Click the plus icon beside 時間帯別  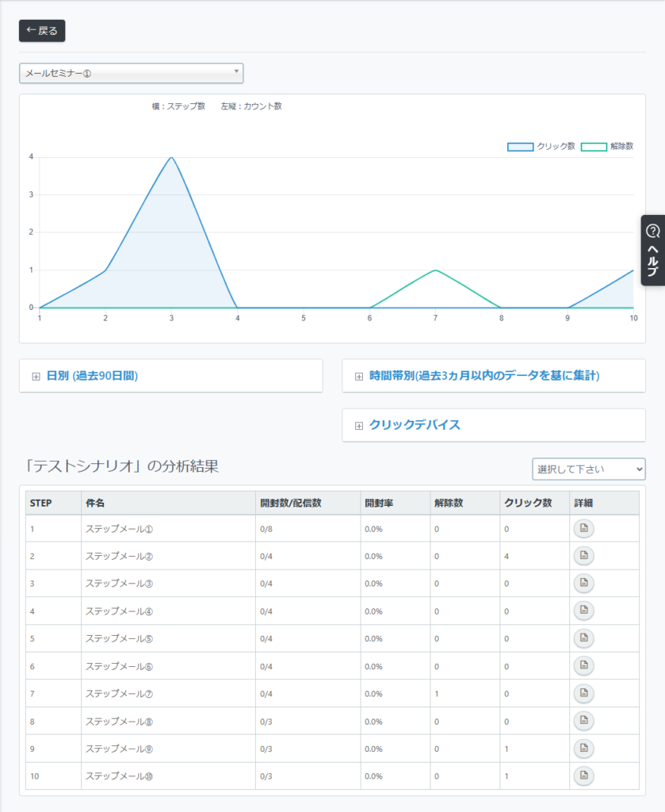point(358,377)
